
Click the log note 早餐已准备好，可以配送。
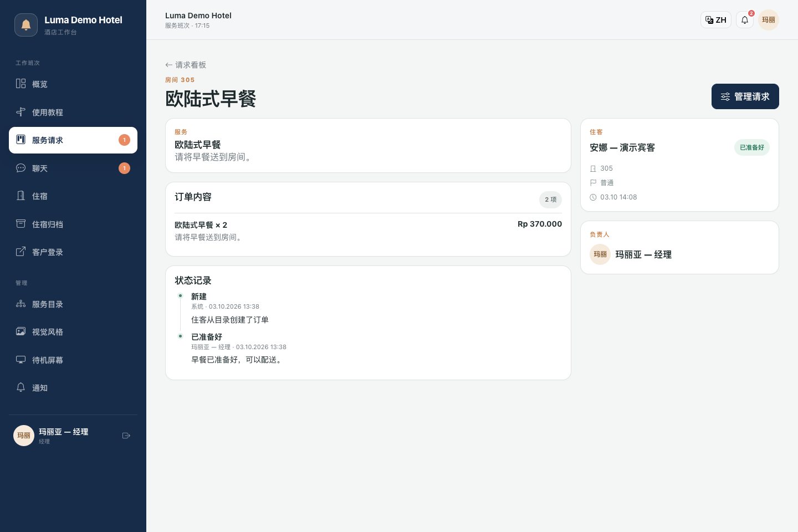tap(238, 360)
